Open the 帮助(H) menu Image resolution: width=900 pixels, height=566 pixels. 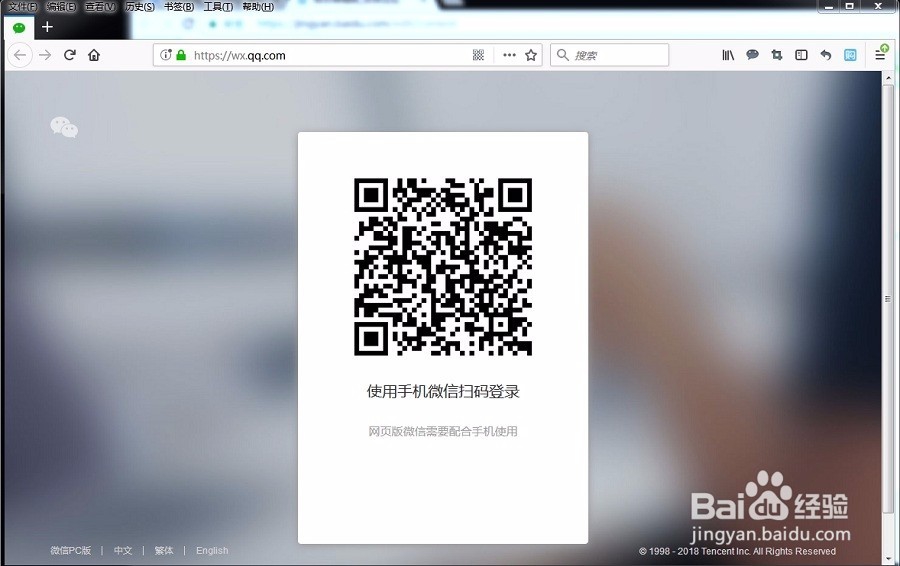coord(258,7)
